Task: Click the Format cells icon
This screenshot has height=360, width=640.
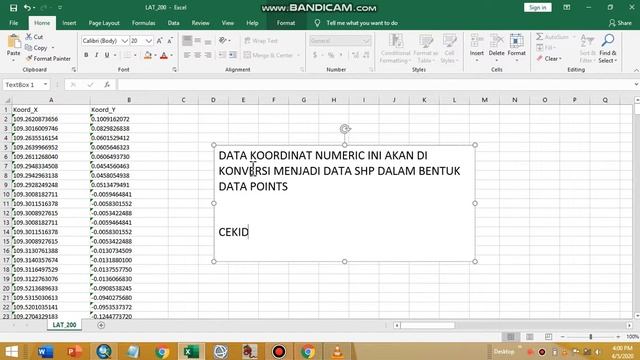Action: [x=516, y=41]
